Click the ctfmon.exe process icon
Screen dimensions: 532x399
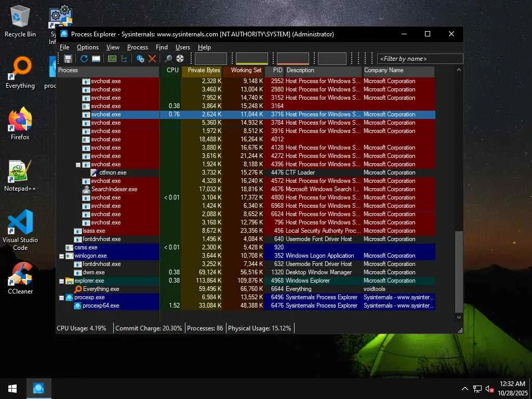(95, 172)
